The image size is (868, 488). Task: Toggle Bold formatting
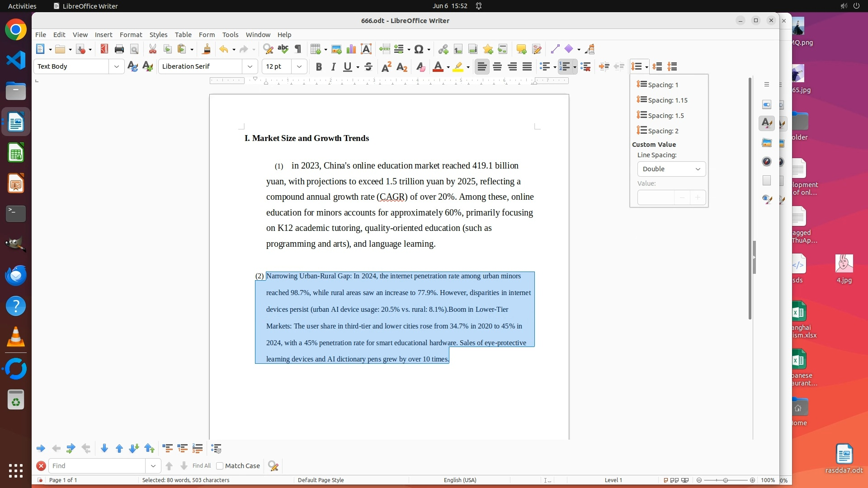(x=319, y=67)
